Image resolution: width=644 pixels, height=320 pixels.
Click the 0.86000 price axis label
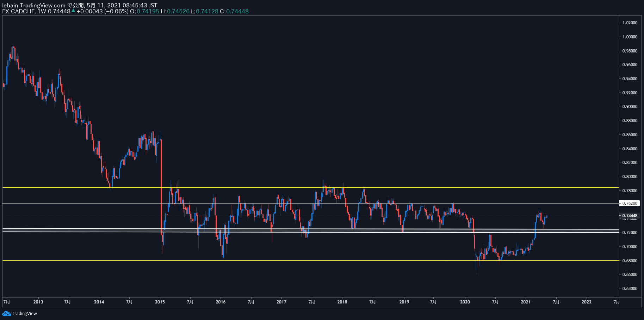point(630,135)
